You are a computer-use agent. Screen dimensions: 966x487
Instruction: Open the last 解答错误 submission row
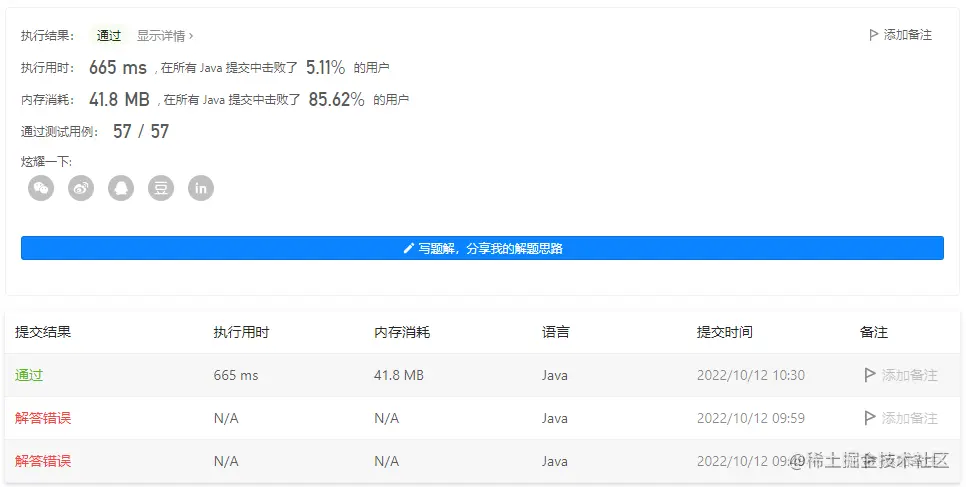point(43,461)
